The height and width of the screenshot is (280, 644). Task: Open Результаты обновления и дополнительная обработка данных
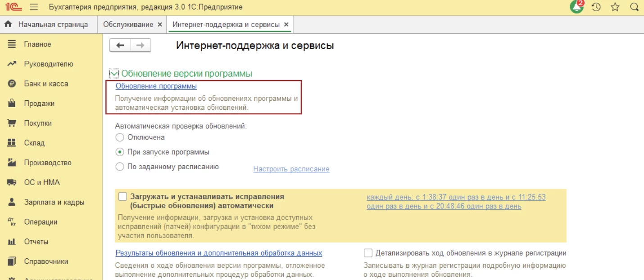click(x=219, y=253)
